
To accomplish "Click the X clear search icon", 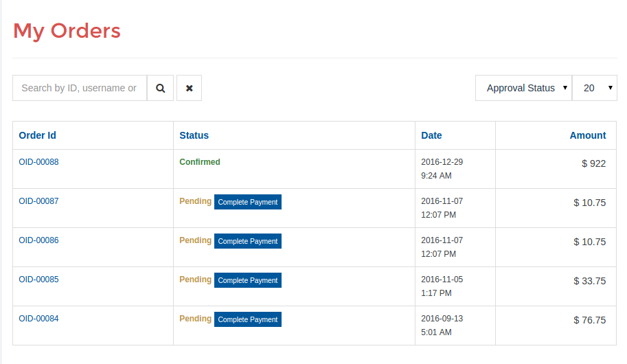I will pos(189,88).
